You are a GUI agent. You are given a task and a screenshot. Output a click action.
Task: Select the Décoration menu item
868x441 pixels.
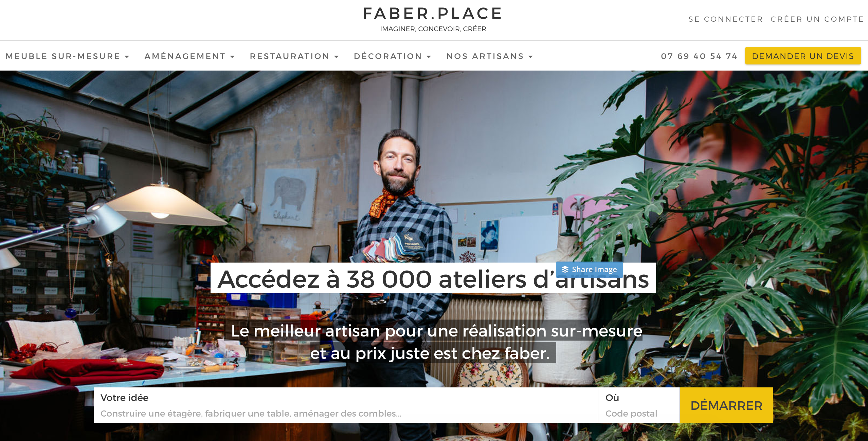click(393, 56)
